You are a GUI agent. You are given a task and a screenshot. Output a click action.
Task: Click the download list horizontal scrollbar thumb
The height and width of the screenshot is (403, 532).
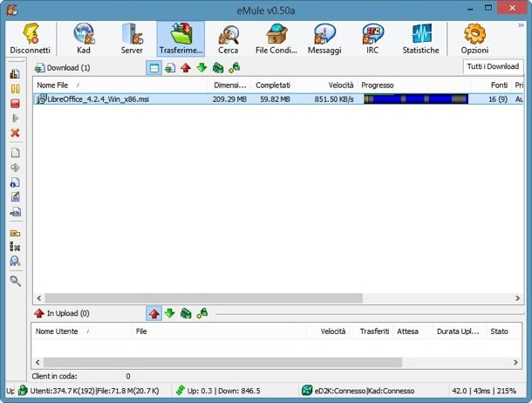tap(203, 298)
